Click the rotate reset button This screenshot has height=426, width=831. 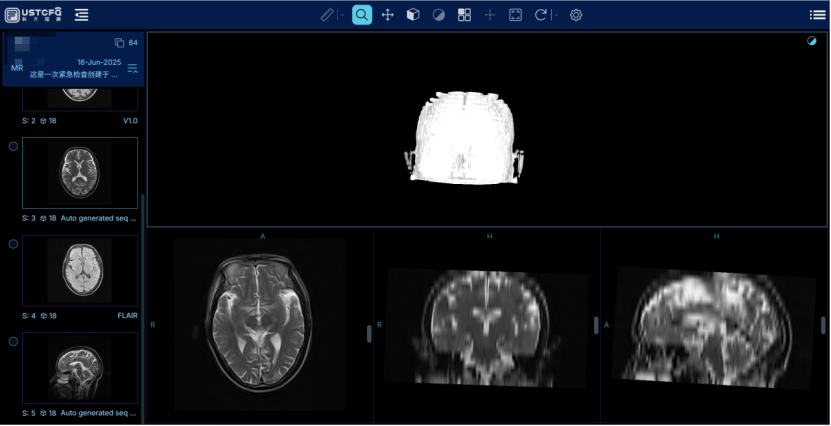click(541, 15)
